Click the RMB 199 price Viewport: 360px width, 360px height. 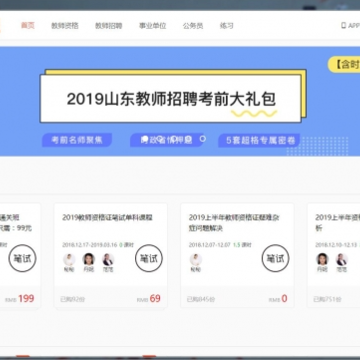tap(20, 299)
